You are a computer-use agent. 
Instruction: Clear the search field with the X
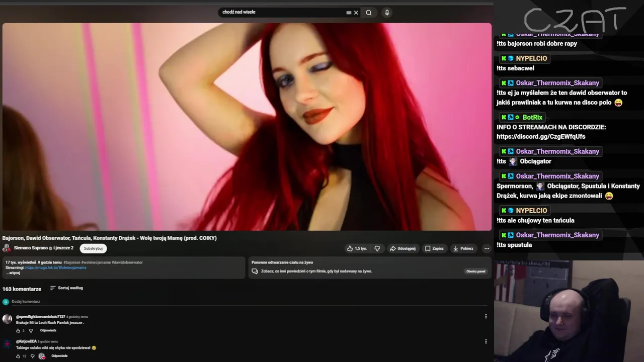tap(356, 13)
